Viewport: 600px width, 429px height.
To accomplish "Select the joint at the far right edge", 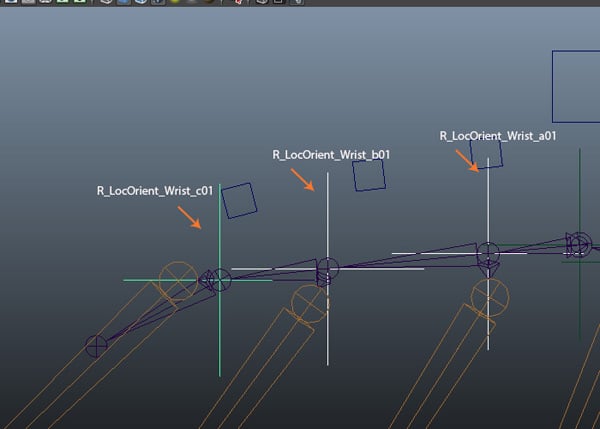I will [x=579, y=243].
